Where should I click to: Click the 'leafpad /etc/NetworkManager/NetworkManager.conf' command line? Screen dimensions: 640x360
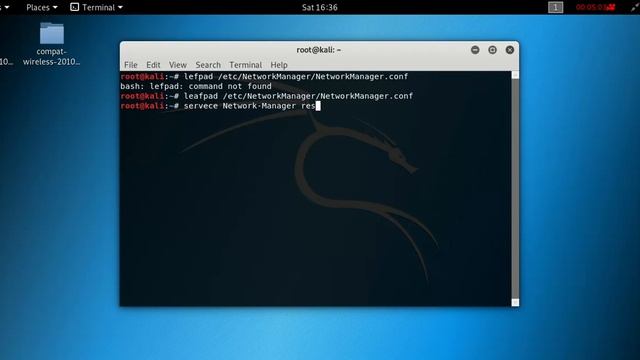pyautogui.click(x=267, y=96)
